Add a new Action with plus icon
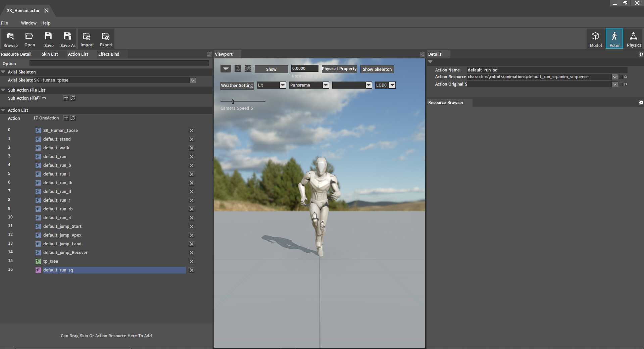The image size is (644, 349). [66, 118]
